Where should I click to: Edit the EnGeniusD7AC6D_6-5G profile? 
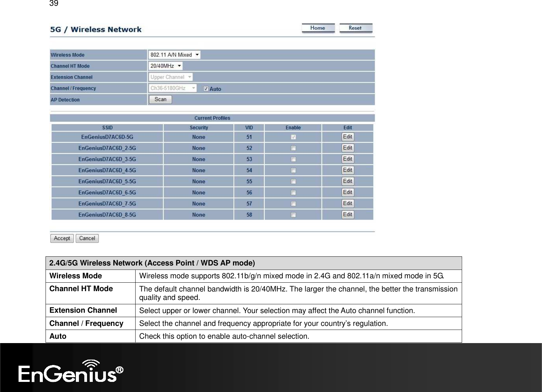pos(348,192)
